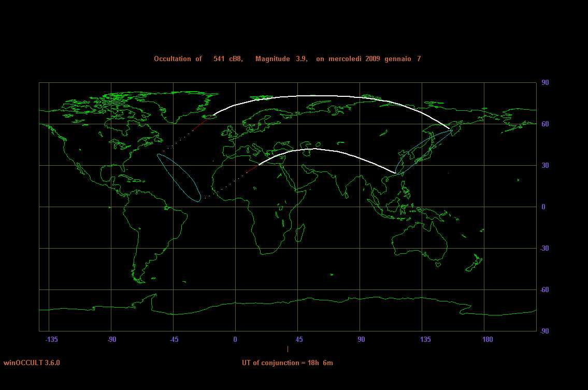The image size is (588, 390).
Task: Click the red line segment near Iceland
Action: click(x=201, y=124)
